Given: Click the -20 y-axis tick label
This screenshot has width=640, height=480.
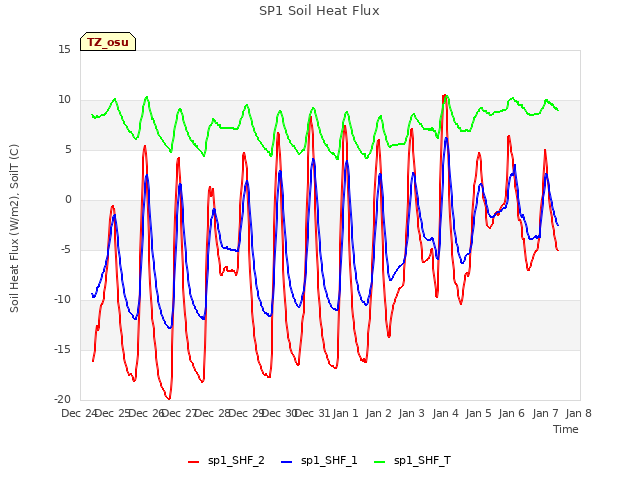Looking at the screenshot, I should click(x=62, y=400).
